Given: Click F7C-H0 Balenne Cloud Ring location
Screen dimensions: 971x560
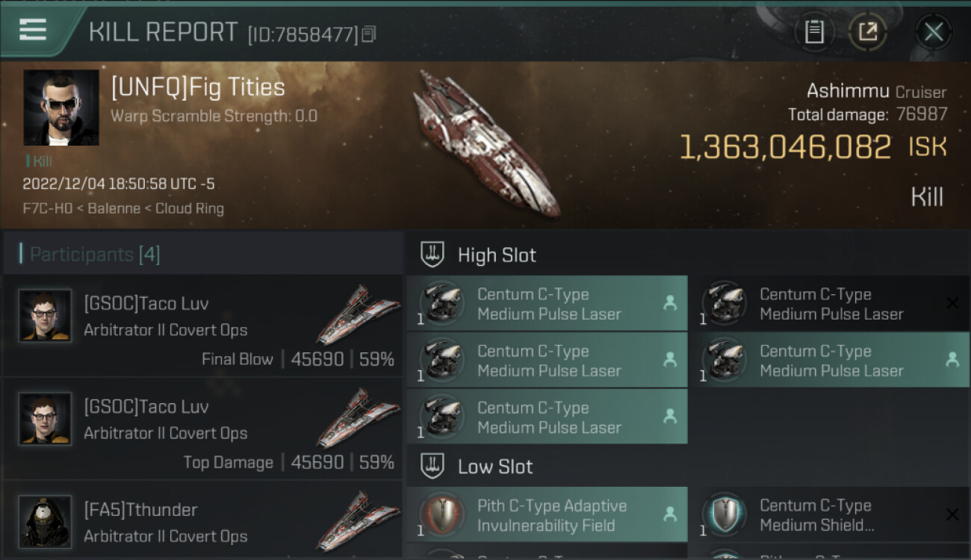Looking at the screenshot, I should click(123, 208).
